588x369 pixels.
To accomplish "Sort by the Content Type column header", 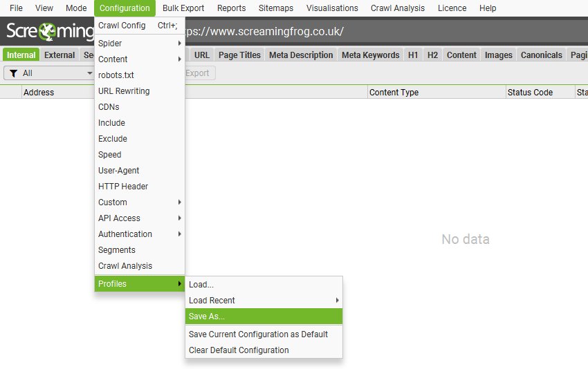I will point(437,92).
